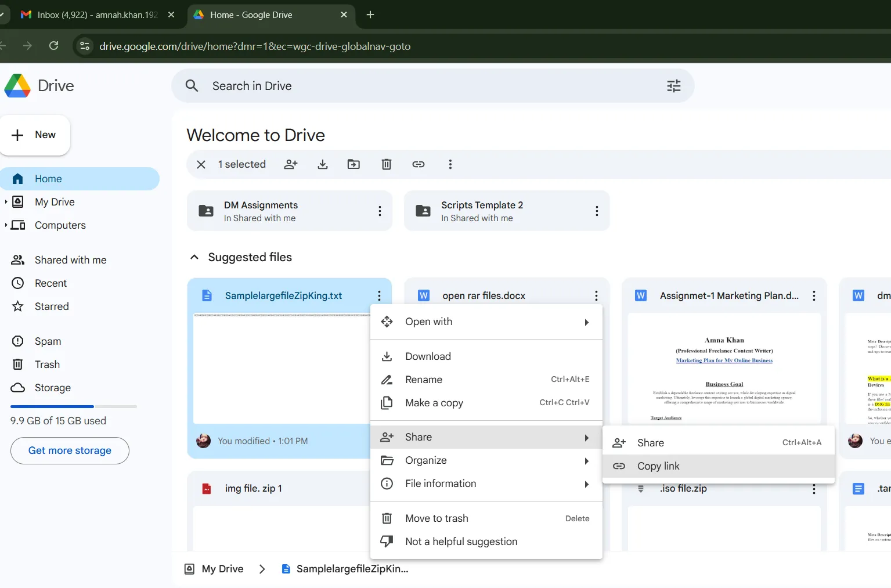
Task: Click the My Drive icon in breadcrumb
Action: [189, 569]
